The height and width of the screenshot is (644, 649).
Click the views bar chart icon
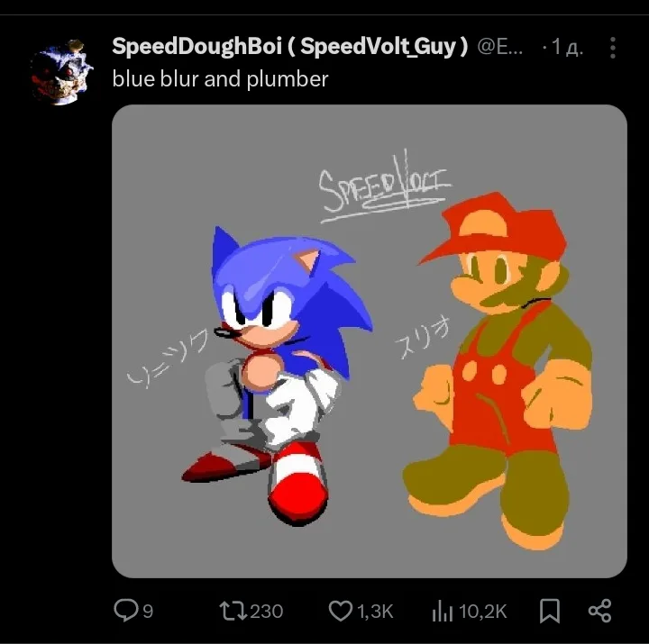click(x=443, y=612)
